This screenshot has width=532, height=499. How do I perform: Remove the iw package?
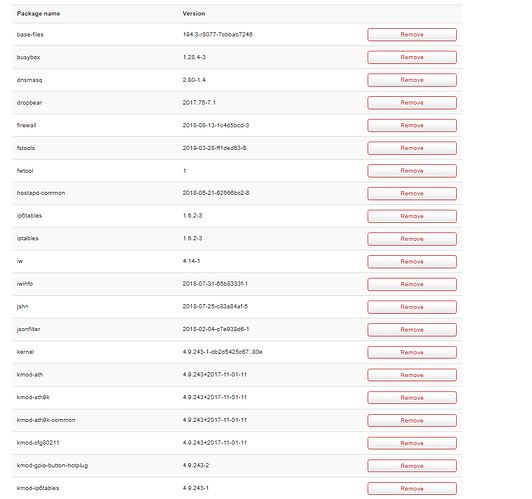(412, 262)
